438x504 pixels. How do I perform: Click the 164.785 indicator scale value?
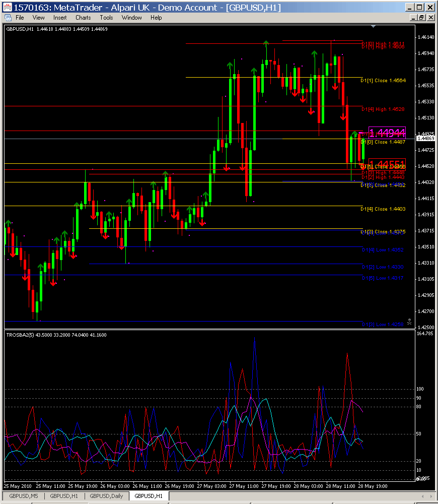pyautogui.click(x=425, y=334)
